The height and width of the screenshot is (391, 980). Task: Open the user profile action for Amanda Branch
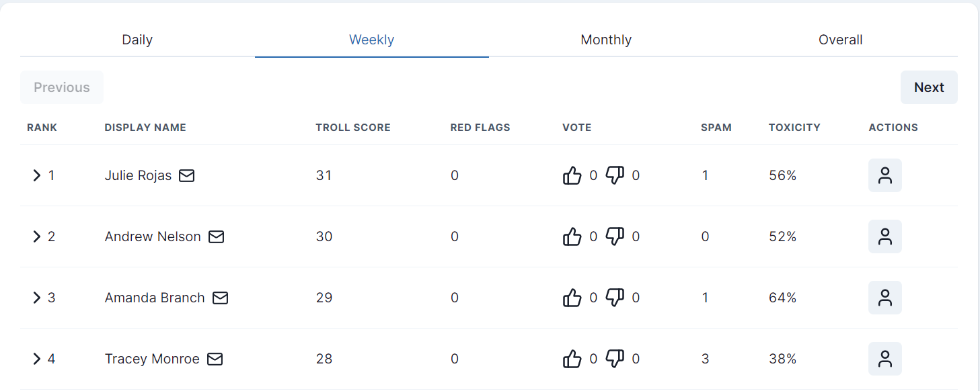(885, 298)
